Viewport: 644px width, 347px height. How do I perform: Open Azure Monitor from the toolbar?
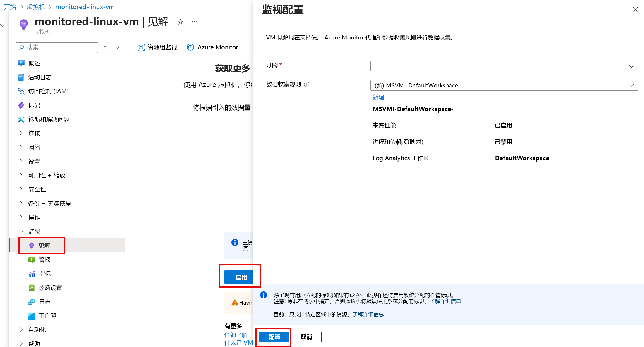click(x=213, y=47)
